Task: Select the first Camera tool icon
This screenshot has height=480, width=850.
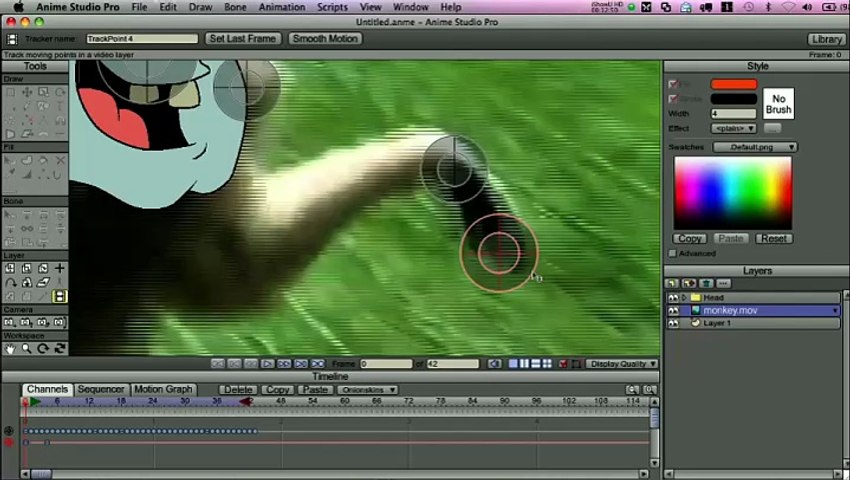Action: click(10, 322)
